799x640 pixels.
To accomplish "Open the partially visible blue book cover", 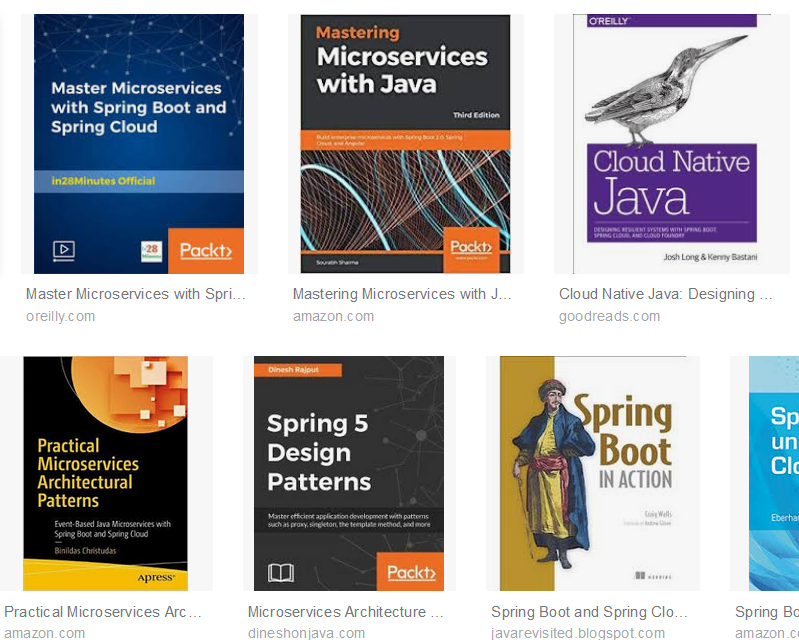I will [774, 473].
